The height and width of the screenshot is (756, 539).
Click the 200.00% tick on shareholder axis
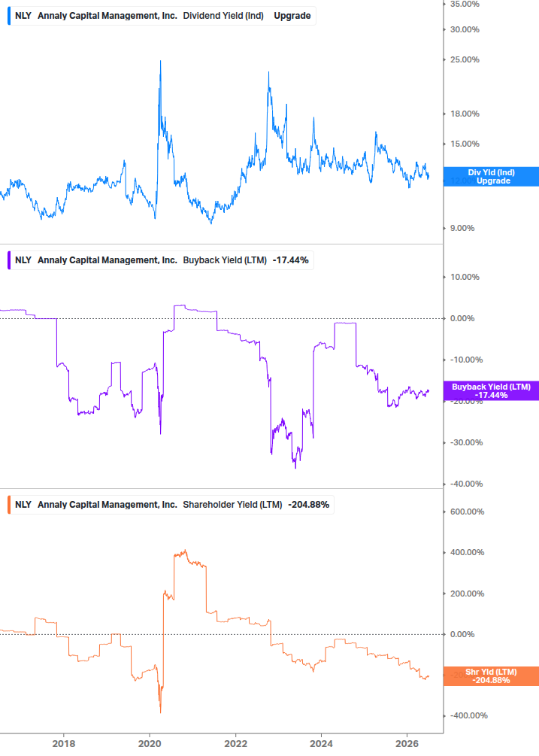coord(467,594)
